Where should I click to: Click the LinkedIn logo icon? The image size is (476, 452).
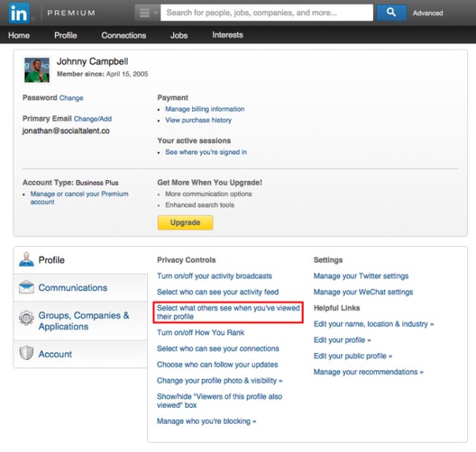(x=19, y=13)
